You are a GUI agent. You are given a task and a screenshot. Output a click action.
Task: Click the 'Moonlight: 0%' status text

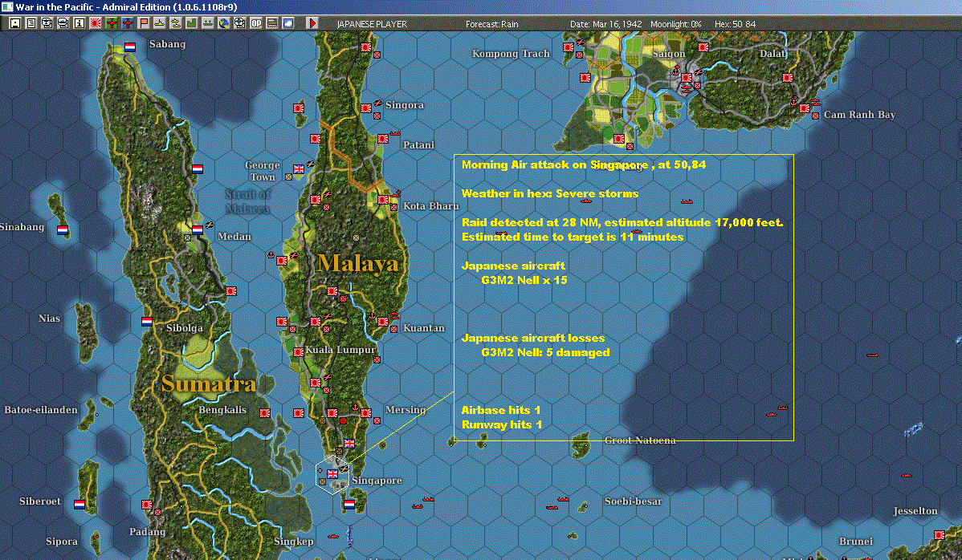click(x=676, y=24)
